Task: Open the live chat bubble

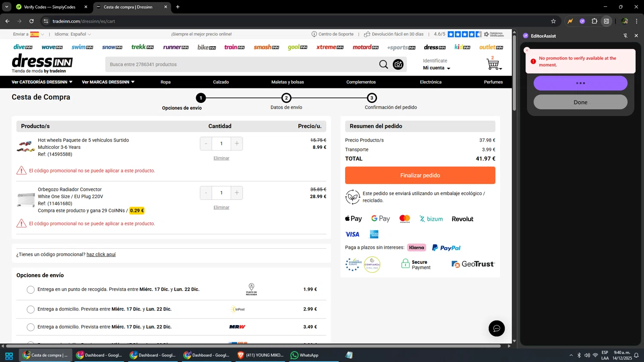Action: (x=497, y=329)
